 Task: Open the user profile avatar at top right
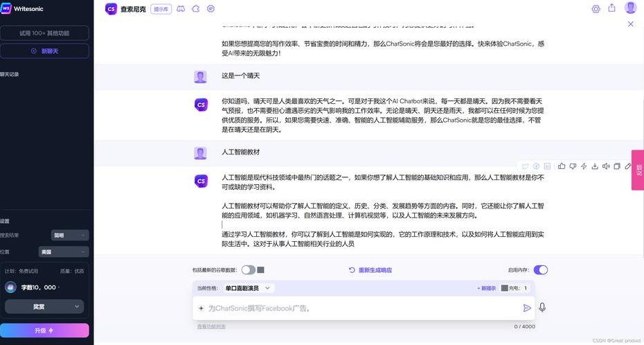(x=630, y=8)
